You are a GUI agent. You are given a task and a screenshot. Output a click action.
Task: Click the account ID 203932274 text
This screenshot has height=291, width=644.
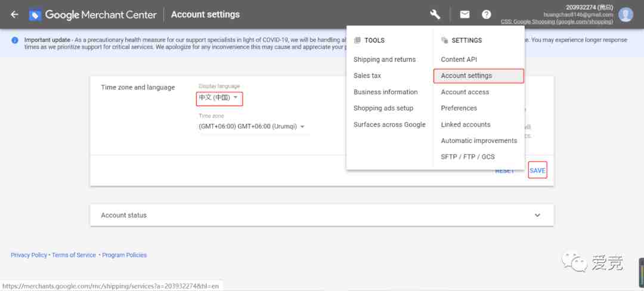pos(589,7)
